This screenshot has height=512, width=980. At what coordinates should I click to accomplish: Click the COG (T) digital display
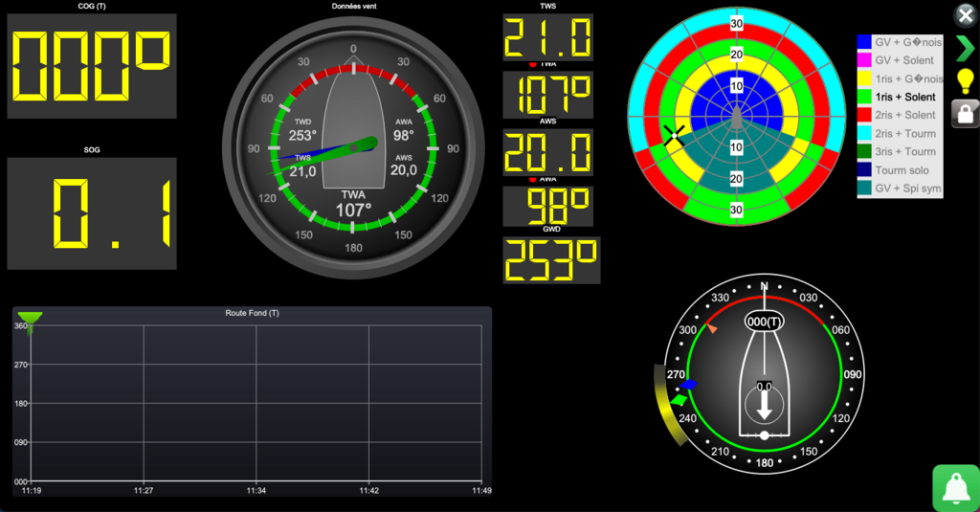92,66
